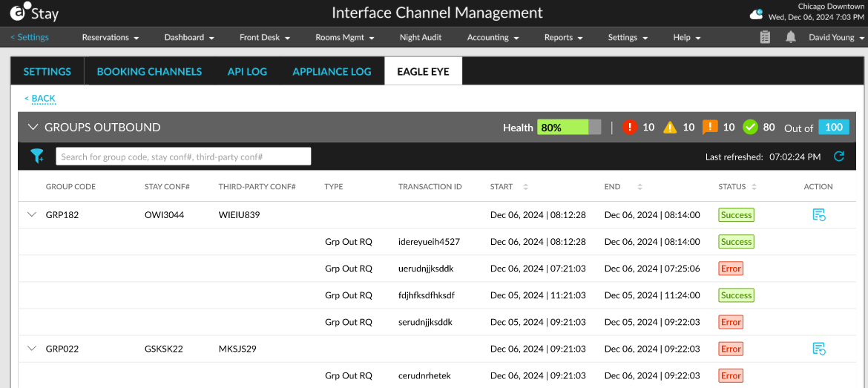Screen dimensions: 868x388
Task: Click the Out of 100 badge
Action: coord(834,128)
